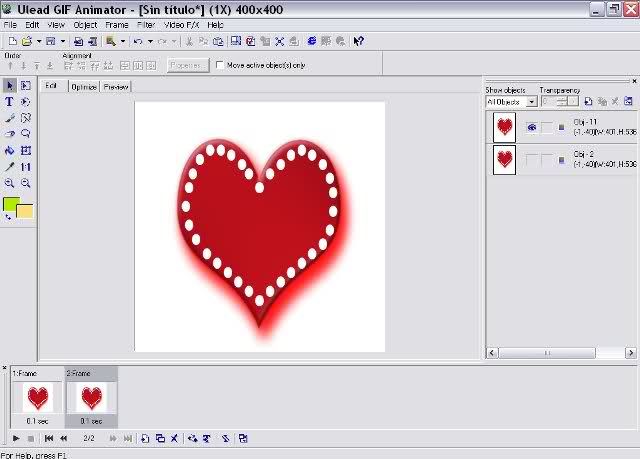The height and width of the screenshot is (459, 640).
Task: Expand the Open file dropdown arrow
Action: click(39, 41)
